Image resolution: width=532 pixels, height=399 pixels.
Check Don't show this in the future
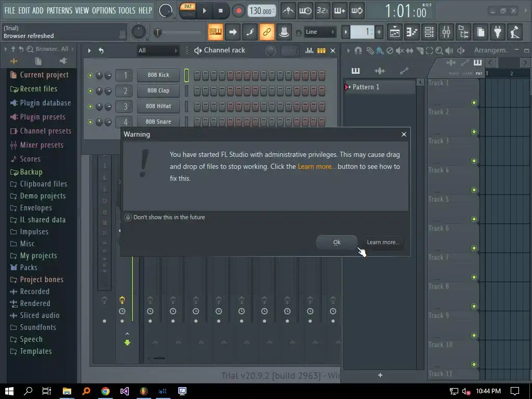[x=128, y=217]
